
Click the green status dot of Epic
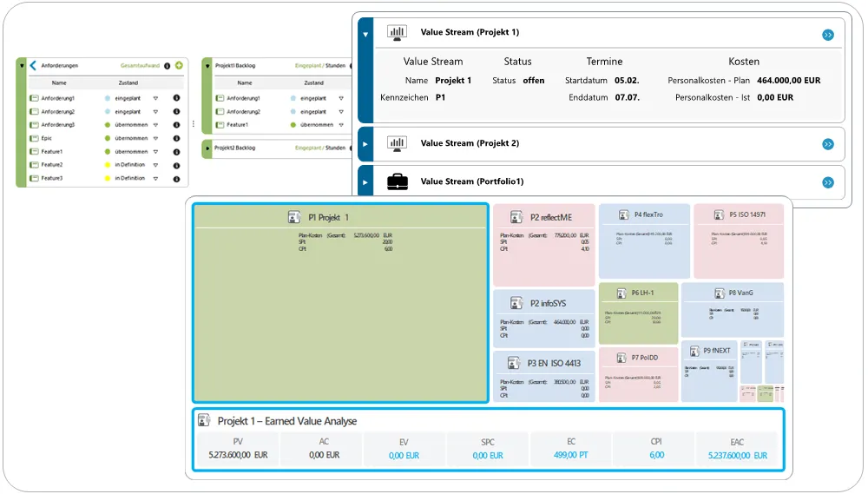[108, 138]
